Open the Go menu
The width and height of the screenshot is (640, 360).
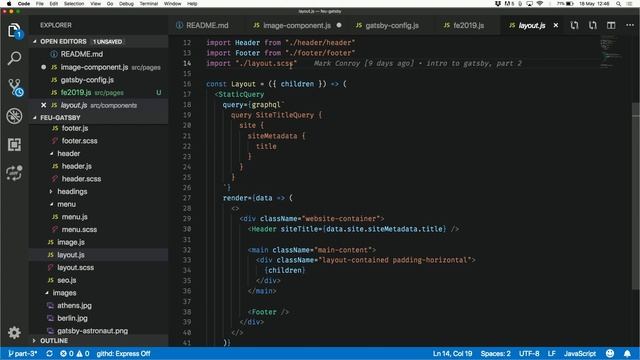tap(110, 4)
